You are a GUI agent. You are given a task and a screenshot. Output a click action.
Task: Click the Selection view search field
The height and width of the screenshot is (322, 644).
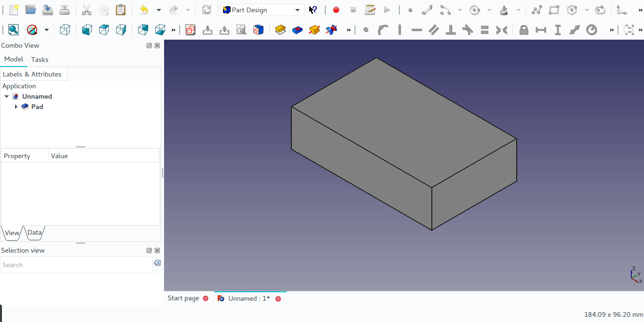point(75,265)
